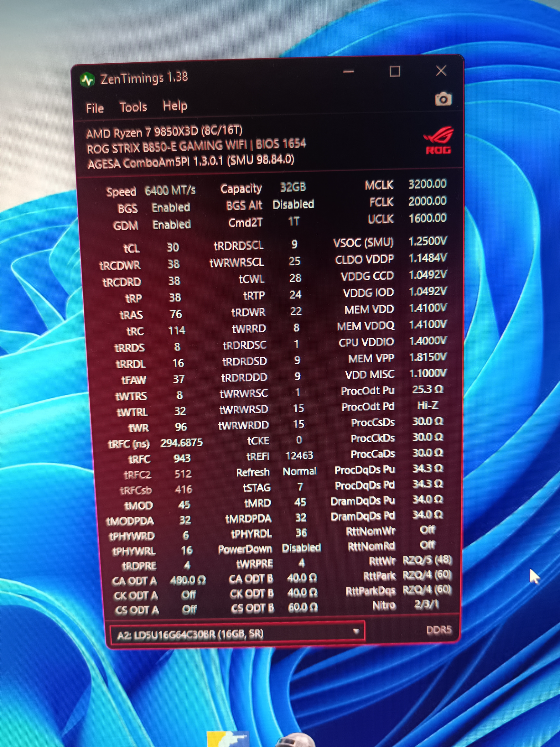Click the DDR5 label

coord(439,630)
